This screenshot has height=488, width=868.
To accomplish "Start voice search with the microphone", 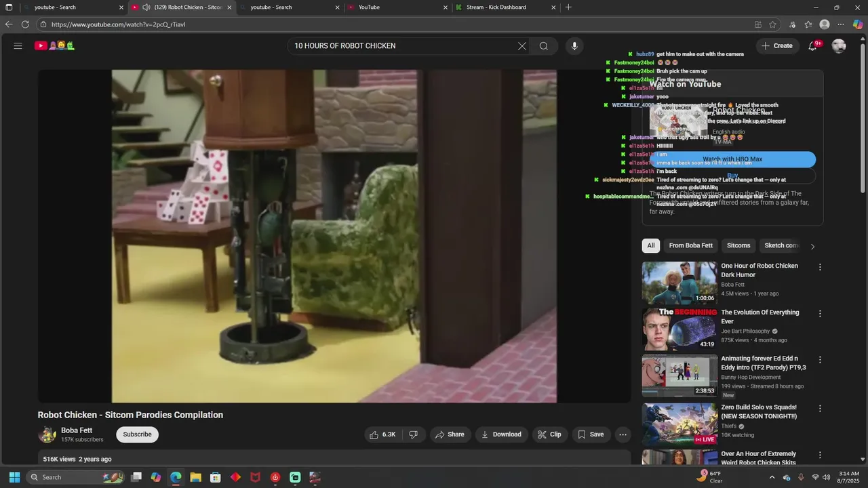I will 574,46.
